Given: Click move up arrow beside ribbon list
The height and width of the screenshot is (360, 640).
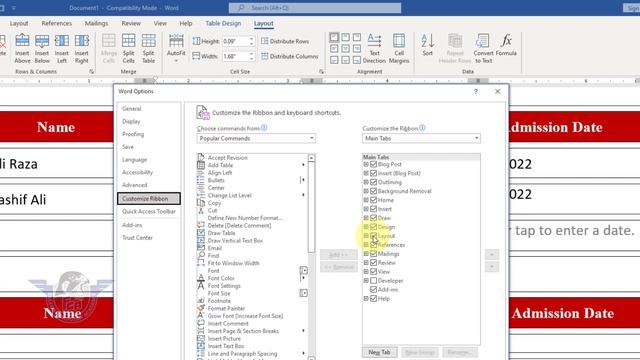Looking at the screenshot, I should tap(492, 255).
